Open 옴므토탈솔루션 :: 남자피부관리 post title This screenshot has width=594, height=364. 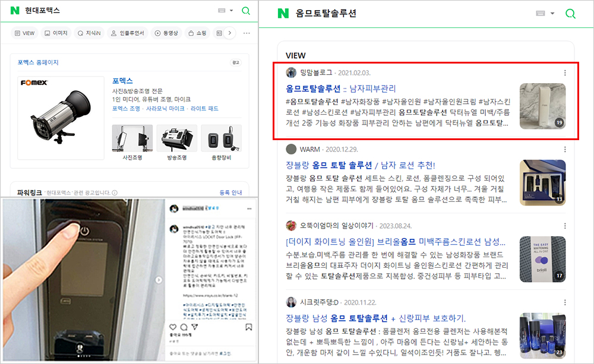coord(340,88)
